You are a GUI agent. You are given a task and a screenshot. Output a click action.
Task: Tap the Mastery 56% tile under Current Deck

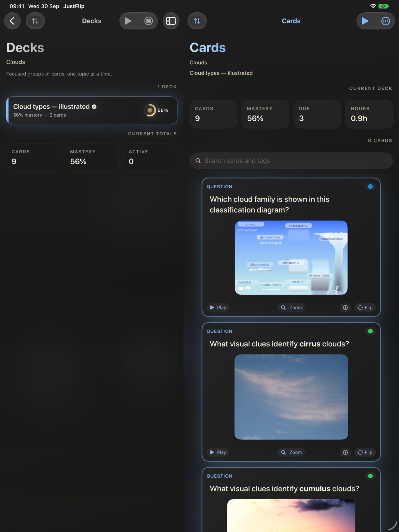(265, 114)
